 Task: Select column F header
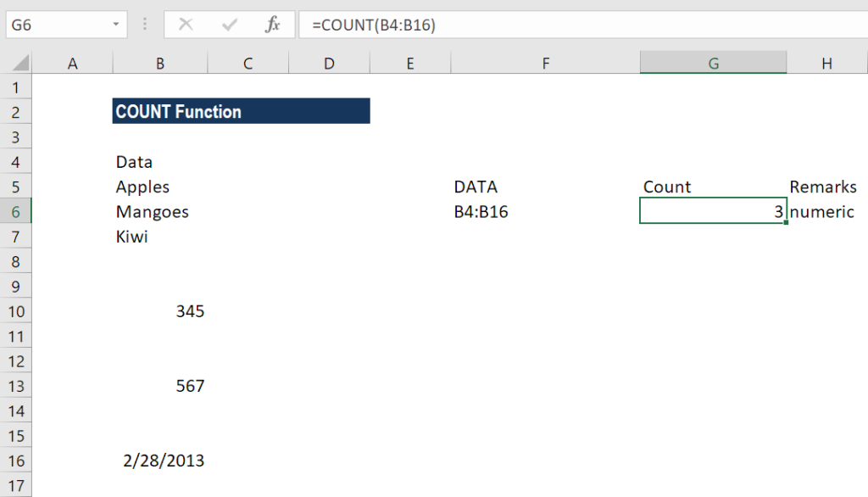[x=545, y=63]
